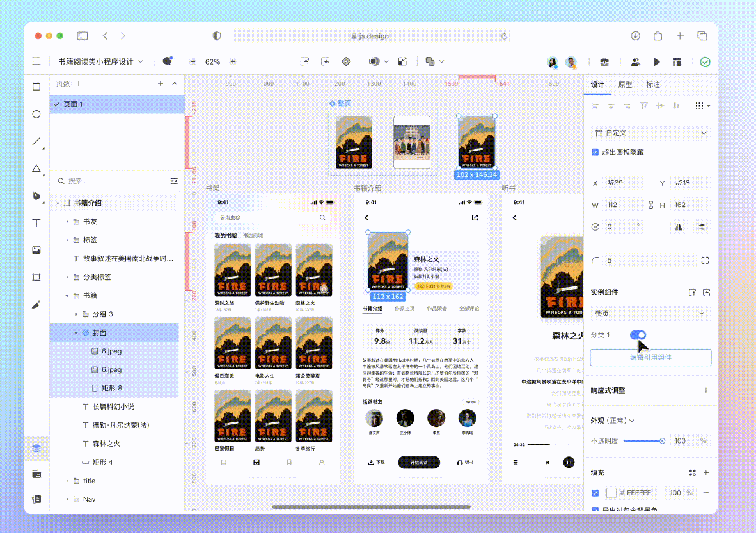
Task: Click the 开始阅读 button on canvas
Action: pyautogui.click(x=419, y=462)
